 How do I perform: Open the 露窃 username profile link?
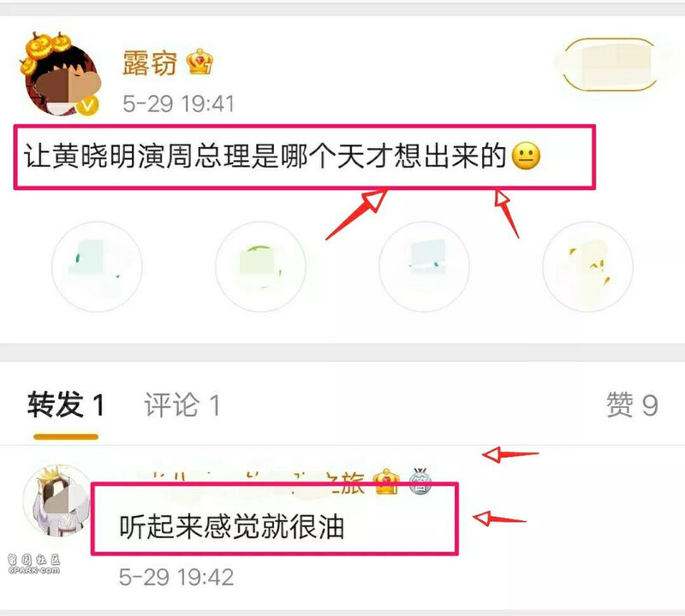149,62
